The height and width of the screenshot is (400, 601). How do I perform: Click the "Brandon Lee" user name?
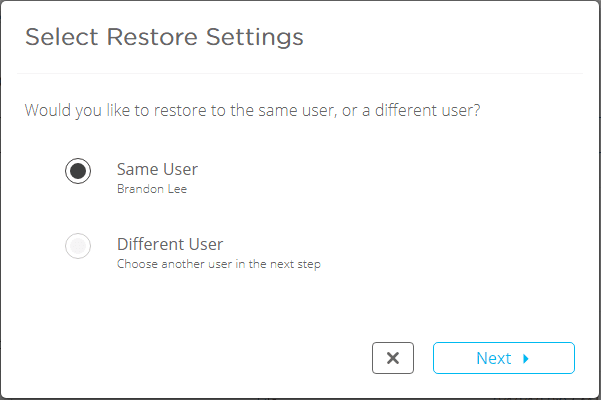pos(151,189)
